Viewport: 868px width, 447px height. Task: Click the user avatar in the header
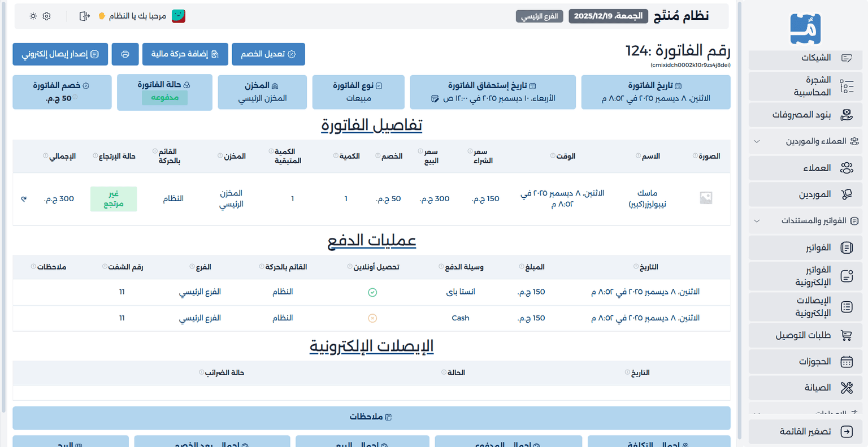coord(179,16)
